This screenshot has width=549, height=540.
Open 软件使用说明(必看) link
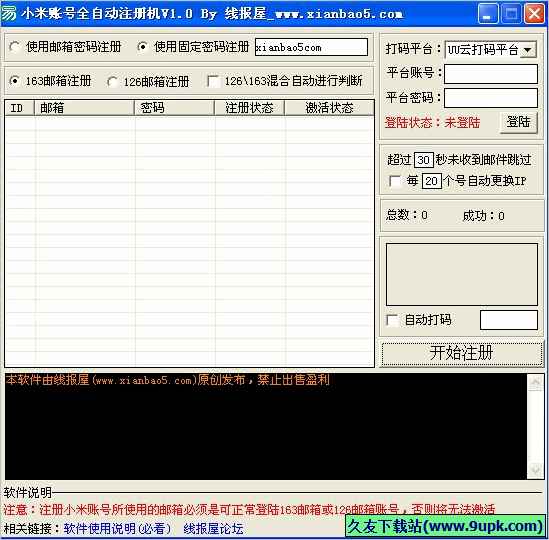point(118,528)
